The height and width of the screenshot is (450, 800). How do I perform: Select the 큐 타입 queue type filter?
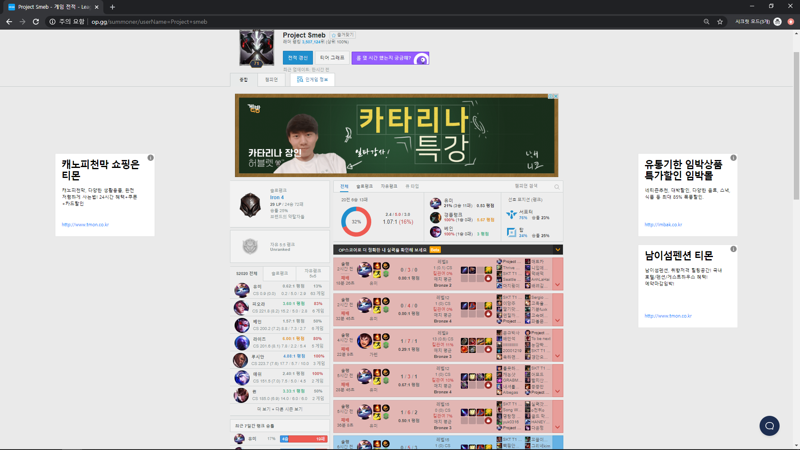click(412, 187)
